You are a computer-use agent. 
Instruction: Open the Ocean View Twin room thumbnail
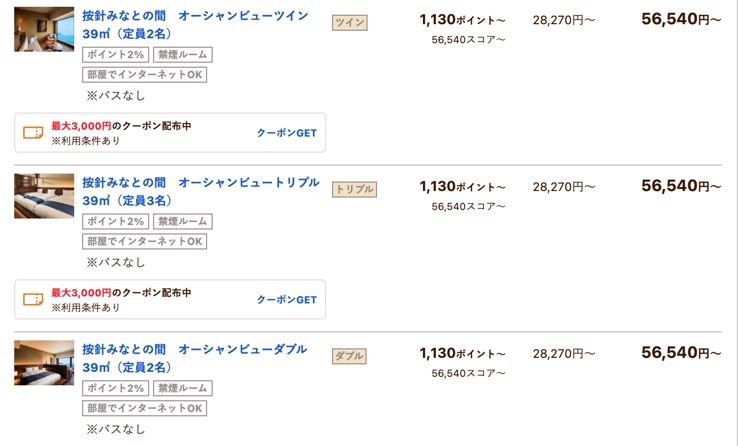(44, 29)
